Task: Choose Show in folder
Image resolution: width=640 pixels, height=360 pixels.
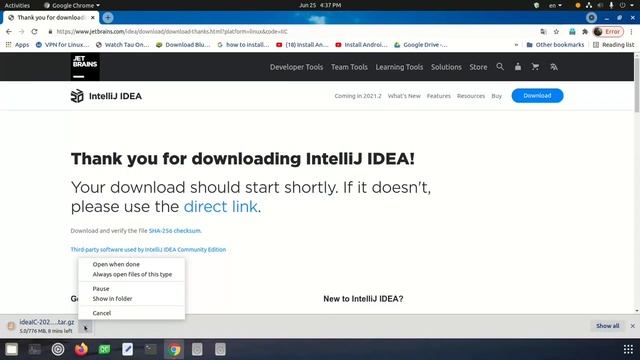Action: pos(131,298)
